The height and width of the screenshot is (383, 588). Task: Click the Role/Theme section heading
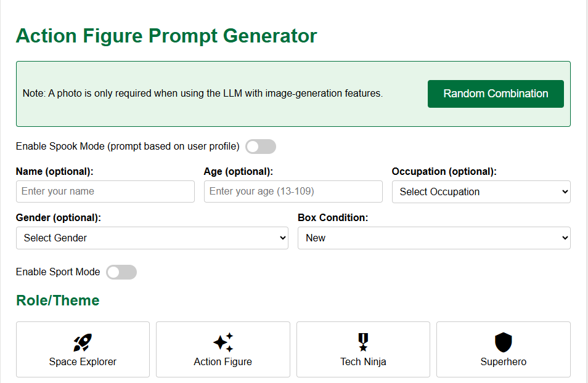click(x=57, y=300)
